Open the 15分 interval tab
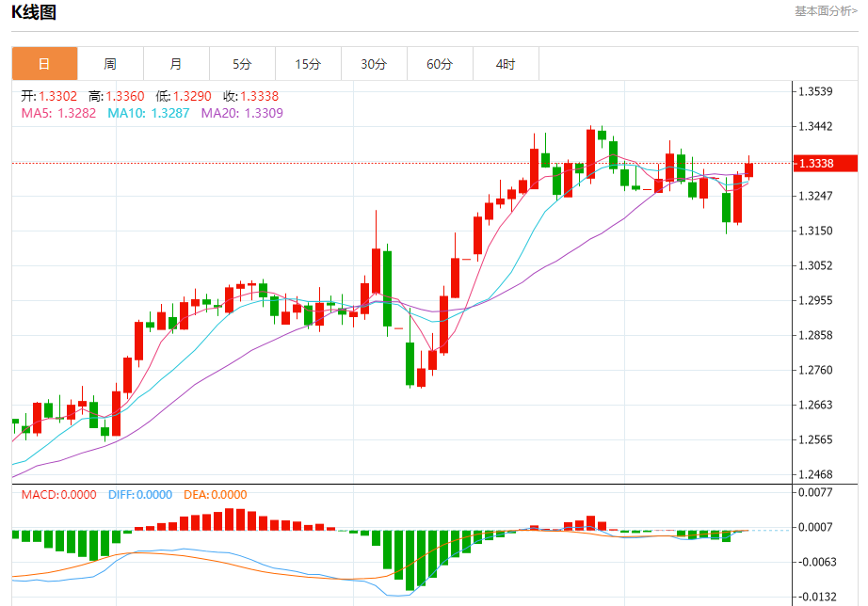The width and height of the screenshot is (868, 606). tap(308, 64)
